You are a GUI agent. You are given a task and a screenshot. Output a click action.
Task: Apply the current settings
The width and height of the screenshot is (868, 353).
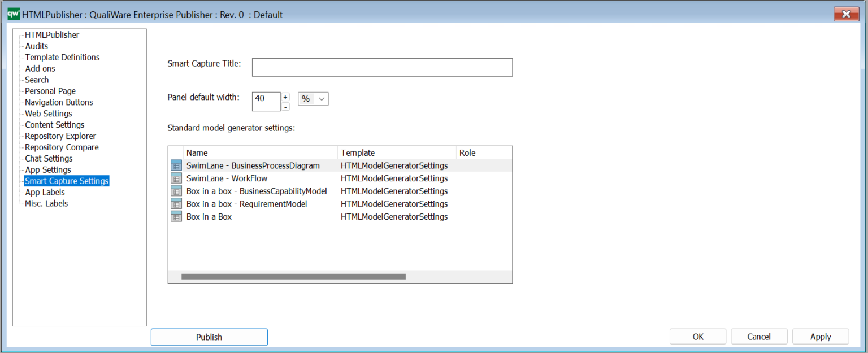(820, 336)
